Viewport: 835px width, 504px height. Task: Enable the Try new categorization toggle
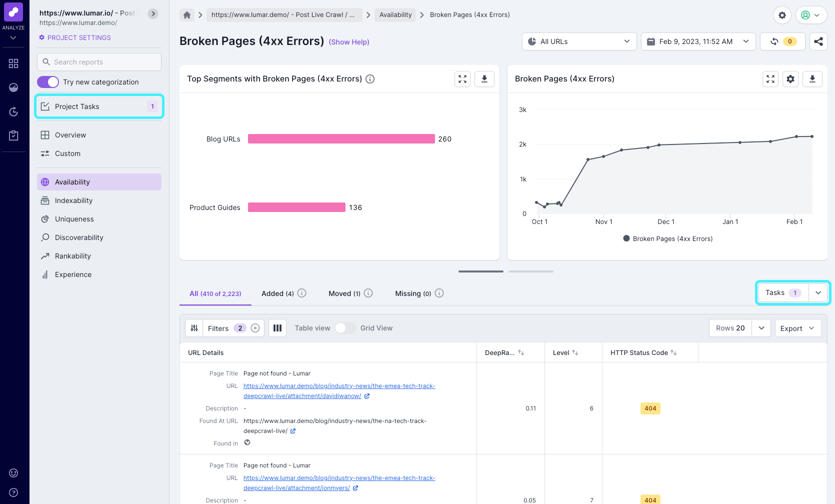click(47, 81)
